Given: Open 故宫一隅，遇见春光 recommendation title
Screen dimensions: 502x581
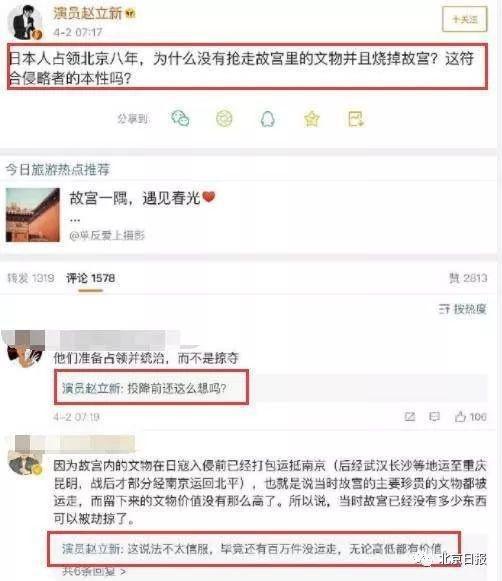Looking at the screenshot, I should point(142,198).
